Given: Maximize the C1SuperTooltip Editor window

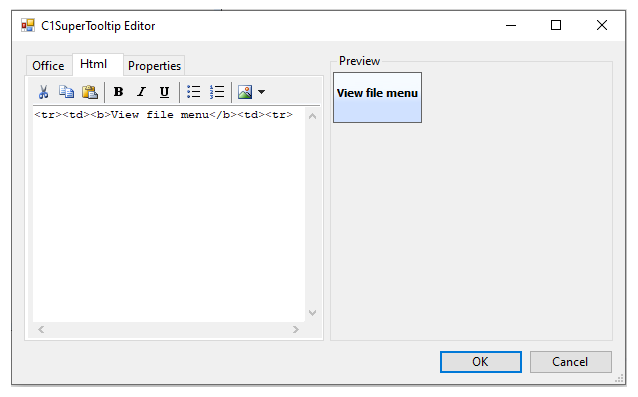Looking at the screenshot, I should (556, 25).
